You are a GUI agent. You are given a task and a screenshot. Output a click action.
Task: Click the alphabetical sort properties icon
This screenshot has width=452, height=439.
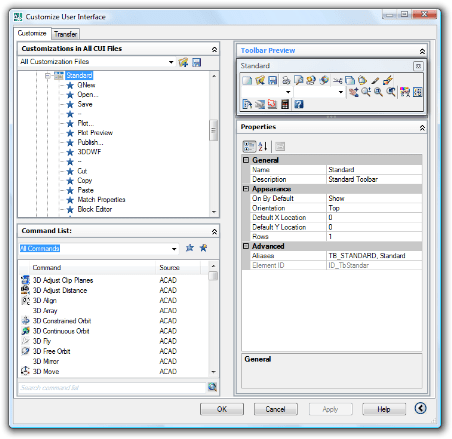263,146
